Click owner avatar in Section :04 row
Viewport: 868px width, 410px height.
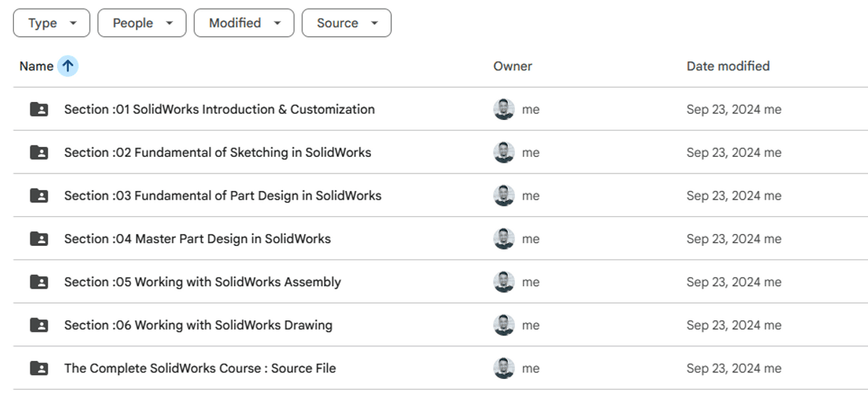coord(503,239)
